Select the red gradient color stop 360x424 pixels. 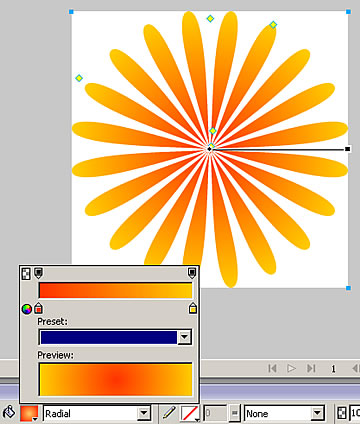(x=38, y=308)
